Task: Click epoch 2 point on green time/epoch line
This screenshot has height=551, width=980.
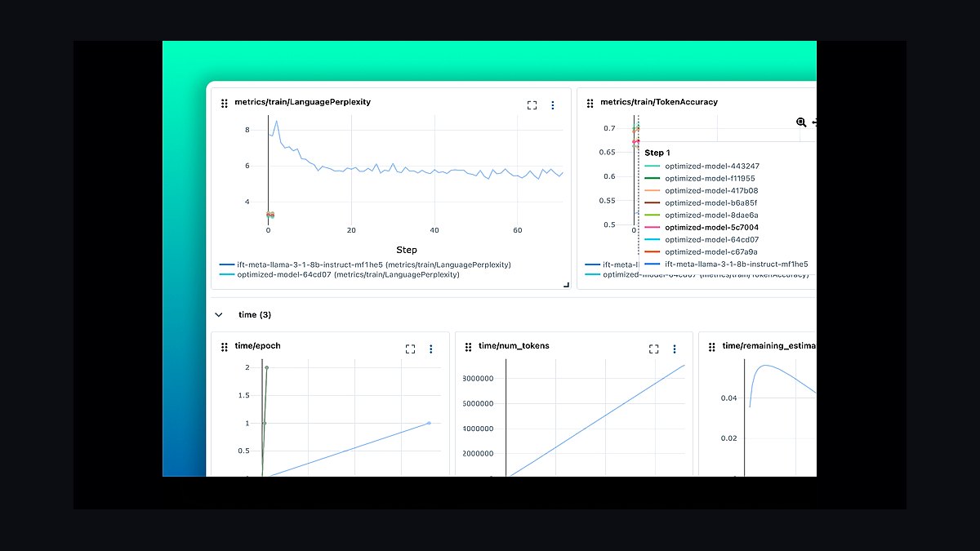Action: pos(266,367)
